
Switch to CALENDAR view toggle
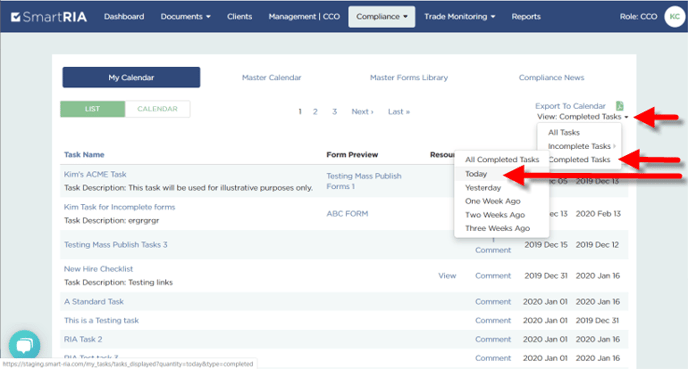point(158,109)
